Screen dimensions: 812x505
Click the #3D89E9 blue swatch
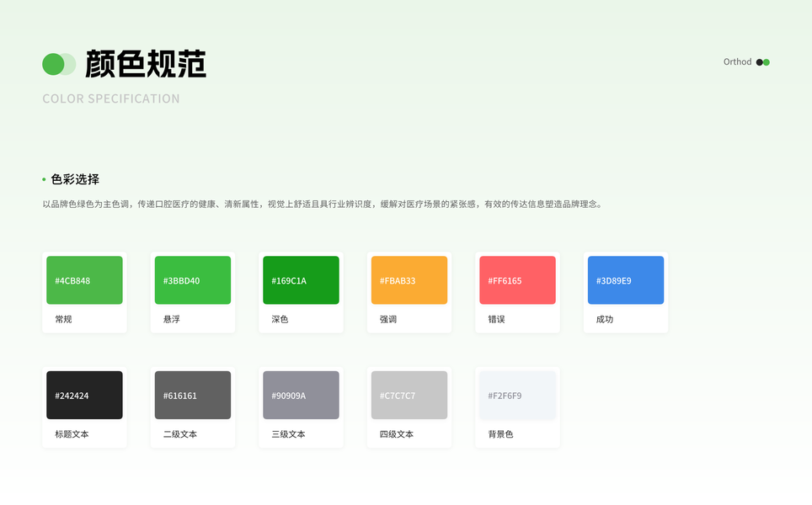626,280
